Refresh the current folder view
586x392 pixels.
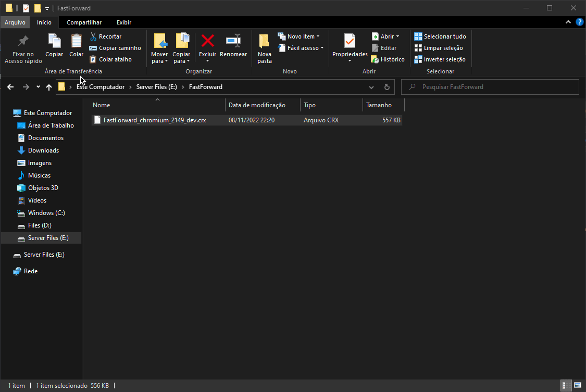pyautogui.click(x=387, y=87)
